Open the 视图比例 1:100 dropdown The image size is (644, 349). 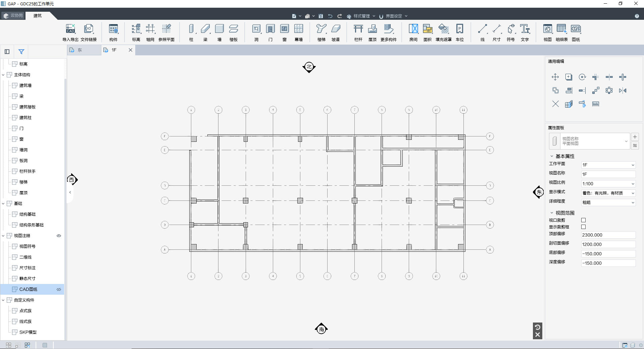[608, 184]
